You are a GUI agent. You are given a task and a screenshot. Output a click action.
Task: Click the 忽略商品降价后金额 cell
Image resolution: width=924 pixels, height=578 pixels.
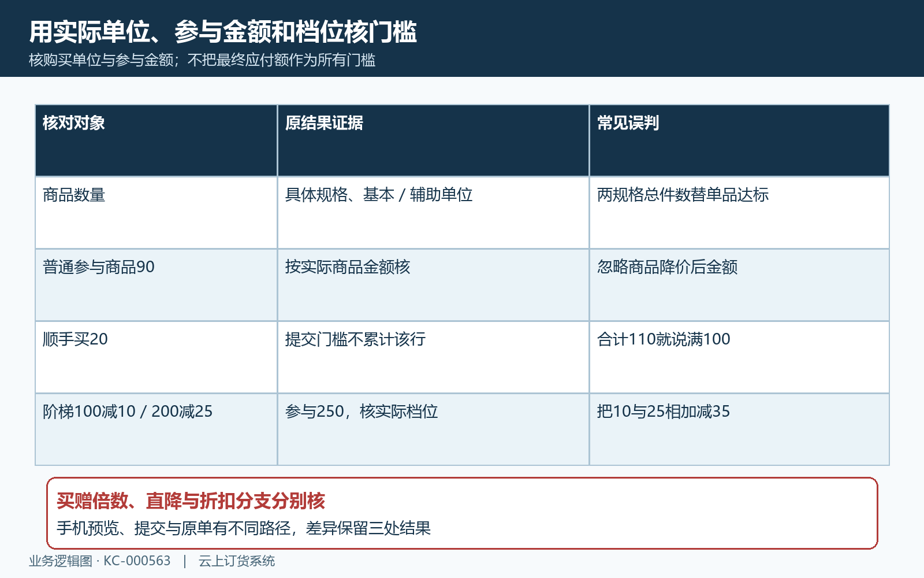(x=739, y=285)
